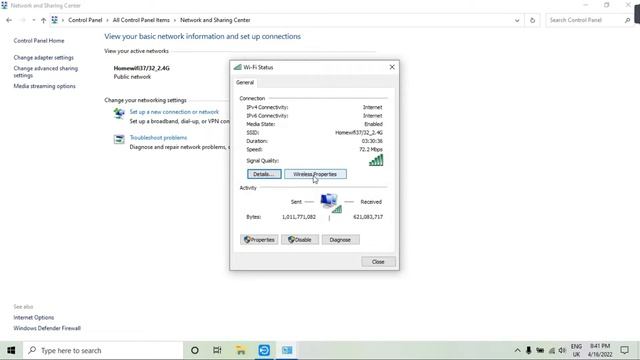
Task: Click the Received bytes value 621,083,717
Action: (368, 217)
